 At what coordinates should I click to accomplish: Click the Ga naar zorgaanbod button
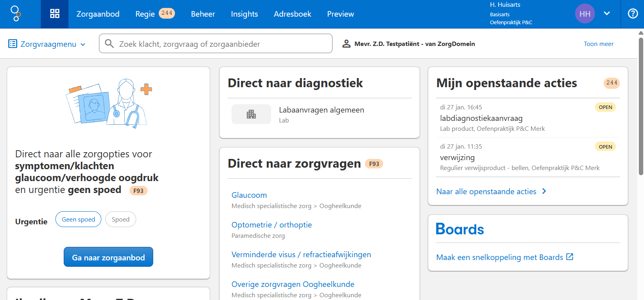tap(108, 257)
